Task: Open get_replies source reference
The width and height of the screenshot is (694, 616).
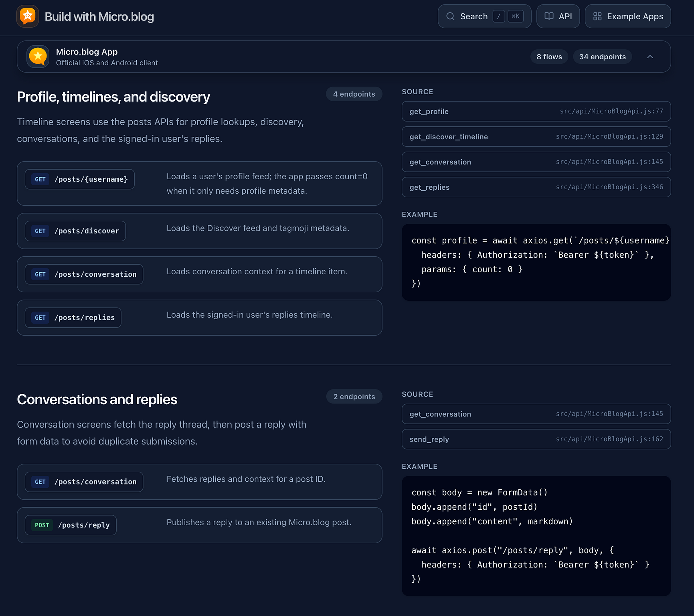Action: click(536, 187)
